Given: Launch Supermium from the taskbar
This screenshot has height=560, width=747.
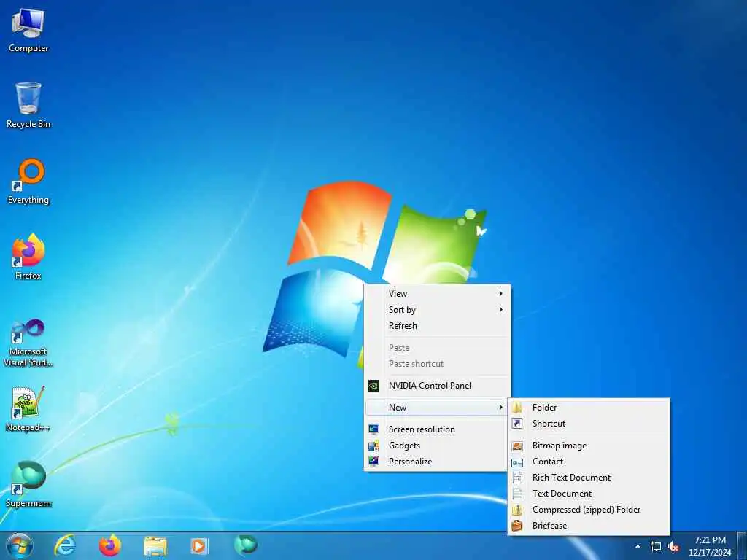Looking at the screenshot, I should pyautogui.click(x=246, y=545).
